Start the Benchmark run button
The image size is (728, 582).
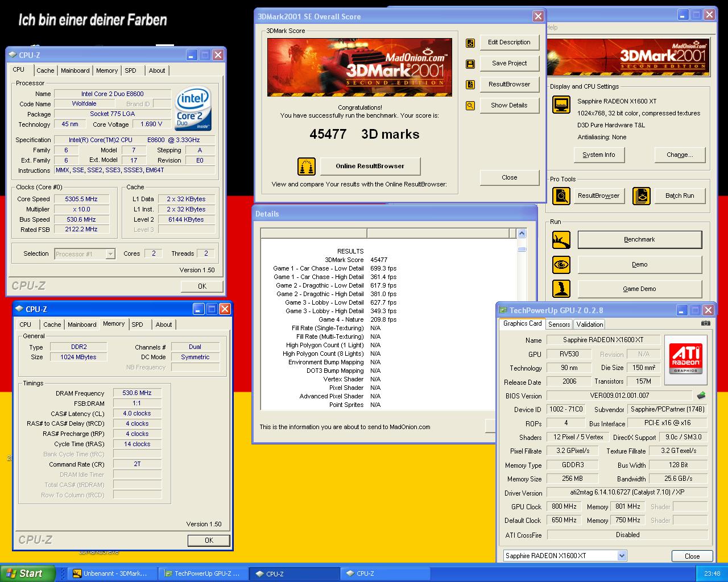pos(639,240)
